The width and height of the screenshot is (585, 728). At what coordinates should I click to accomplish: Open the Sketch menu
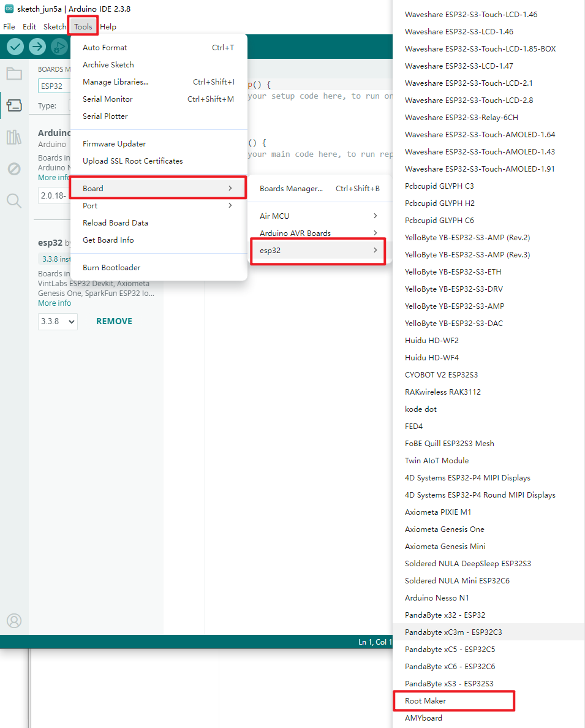[x=55, y=26]
